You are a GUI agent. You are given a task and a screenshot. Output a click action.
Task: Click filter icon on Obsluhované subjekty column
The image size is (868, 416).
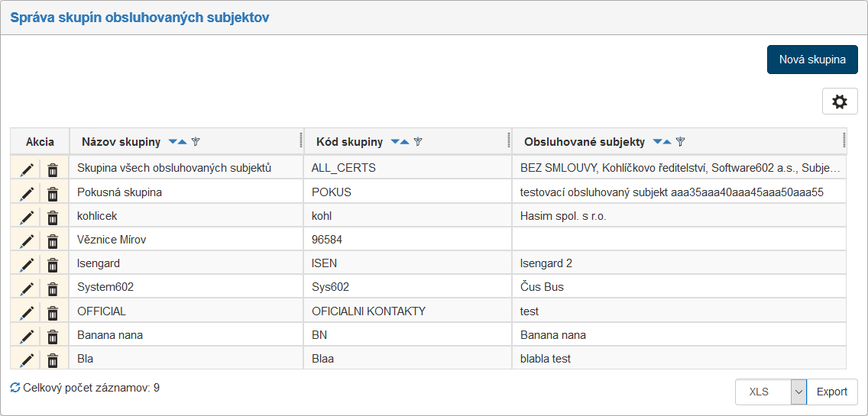(680, 142)
